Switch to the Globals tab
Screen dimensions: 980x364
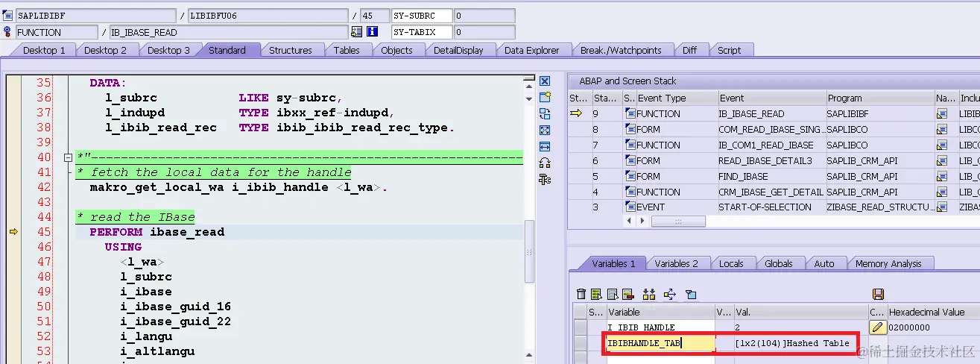coord(779,263)
